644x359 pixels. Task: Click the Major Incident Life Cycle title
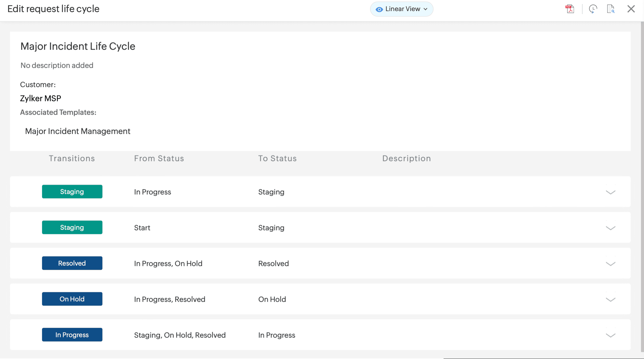point(78,46)
